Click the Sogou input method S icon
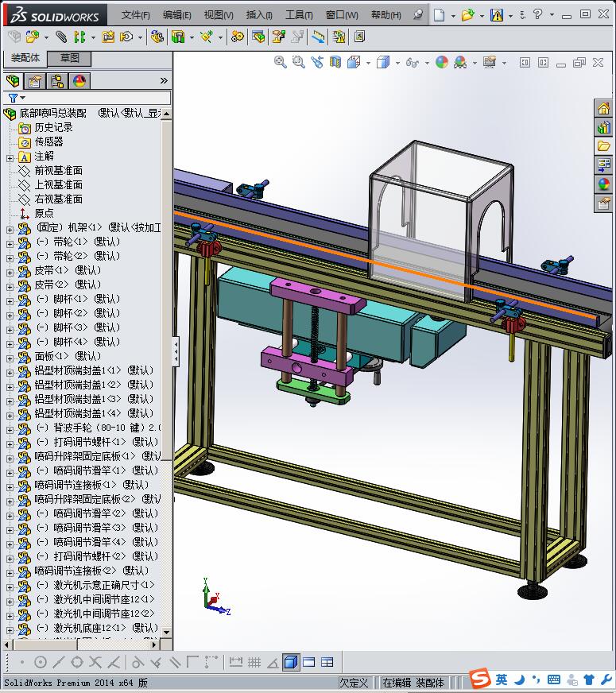 (x=480, y=679)
